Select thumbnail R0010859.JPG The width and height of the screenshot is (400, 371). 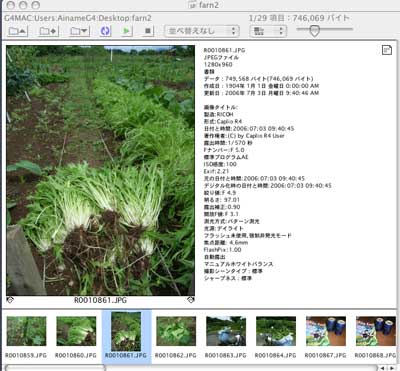tap(26, 331)
